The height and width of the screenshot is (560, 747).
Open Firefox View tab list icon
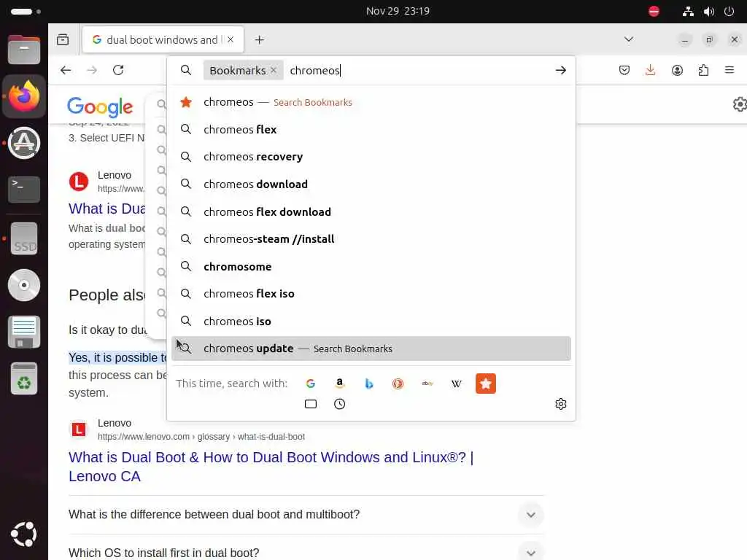(x=63, y=39)
